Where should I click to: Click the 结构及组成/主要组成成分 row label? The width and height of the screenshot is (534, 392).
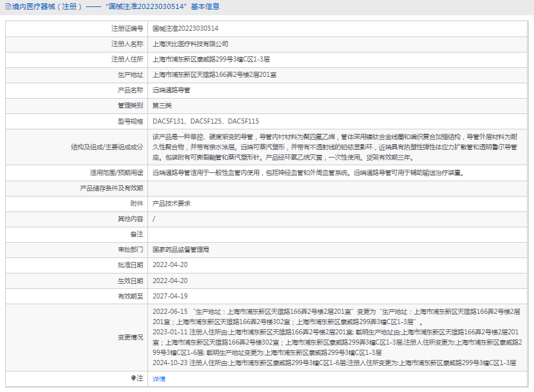(107, 147)
